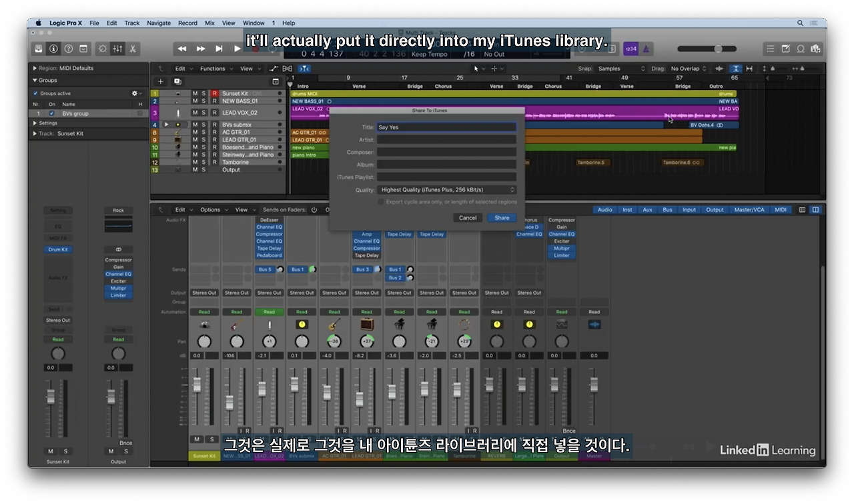Image resolution: width=854 pixels, height=504 pixels.
Task: Open the Smart Controls dial icon
Action: [102, 49]
